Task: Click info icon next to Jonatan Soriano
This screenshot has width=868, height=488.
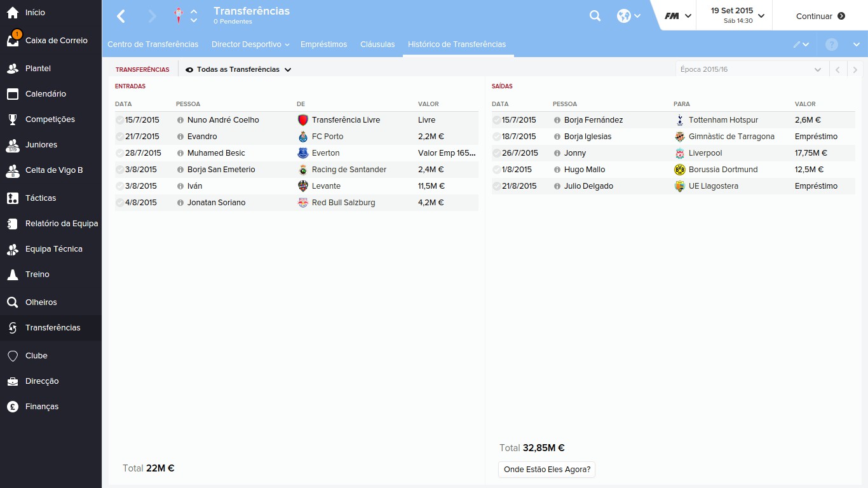Action: pyautogui.click(x=180, y=203)
